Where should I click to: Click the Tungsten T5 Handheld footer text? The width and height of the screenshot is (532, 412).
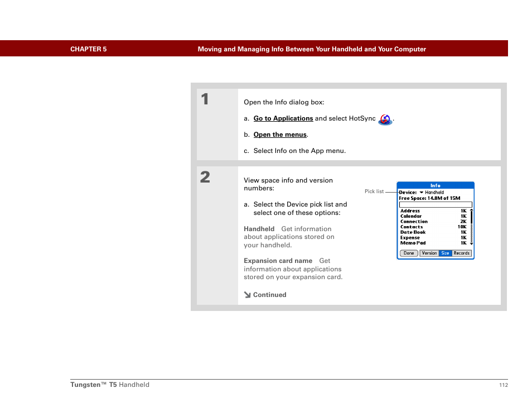pyautogui.click(x=110, y=385)
